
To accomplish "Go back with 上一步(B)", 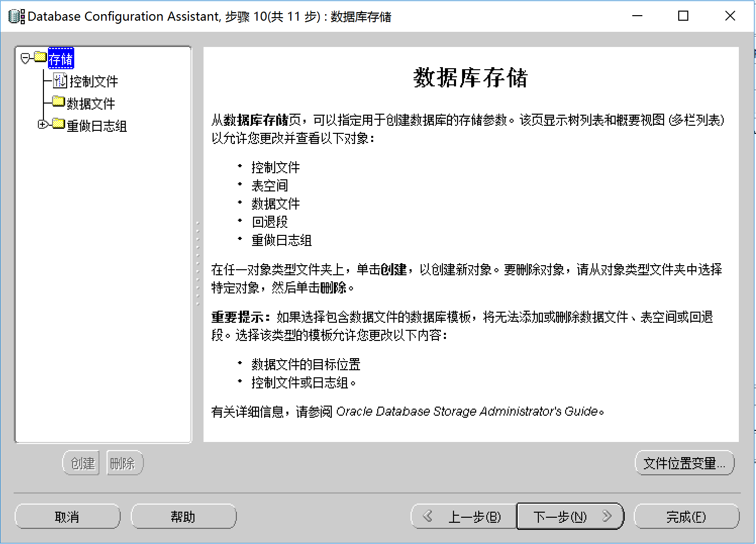I will coord(464,517).
